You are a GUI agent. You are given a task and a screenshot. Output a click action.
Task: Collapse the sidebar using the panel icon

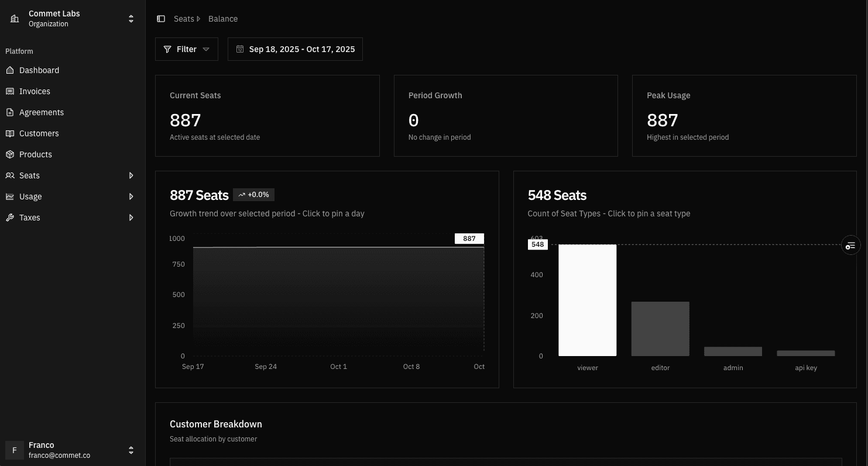pos(161,18)
